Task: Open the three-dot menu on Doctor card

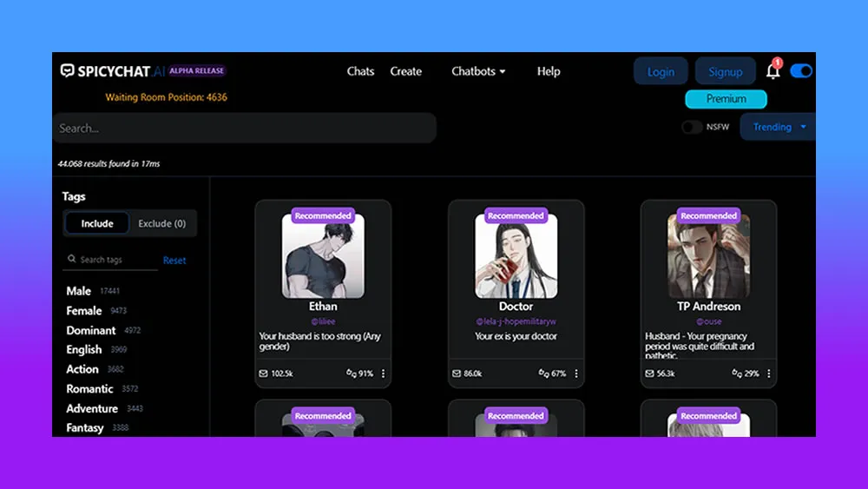Action: [575, 373]
